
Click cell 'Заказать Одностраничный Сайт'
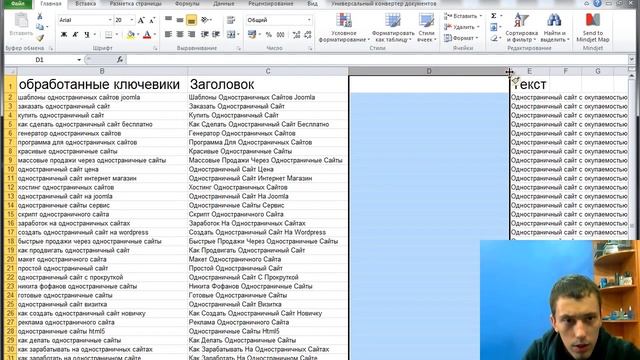coord(268,106)
